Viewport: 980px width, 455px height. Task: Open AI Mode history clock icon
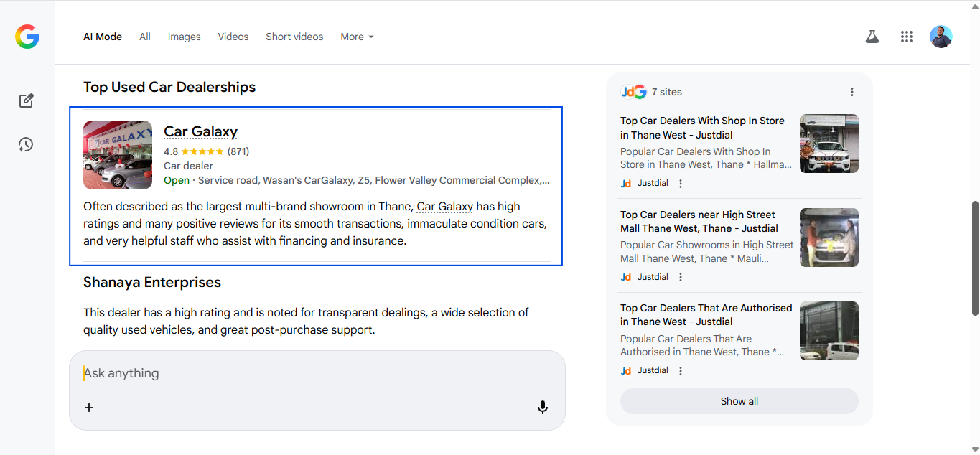coord(26,145)
